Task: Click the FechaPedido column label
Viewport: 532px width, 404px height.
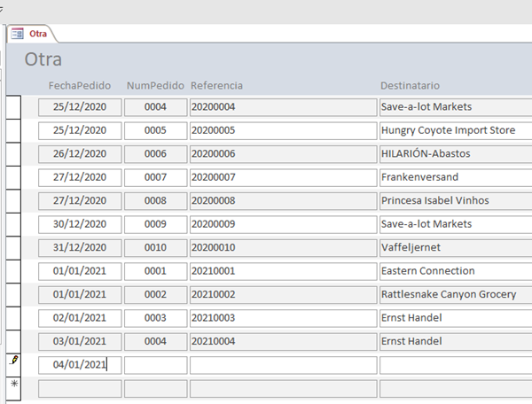Action: pos(80,85)
